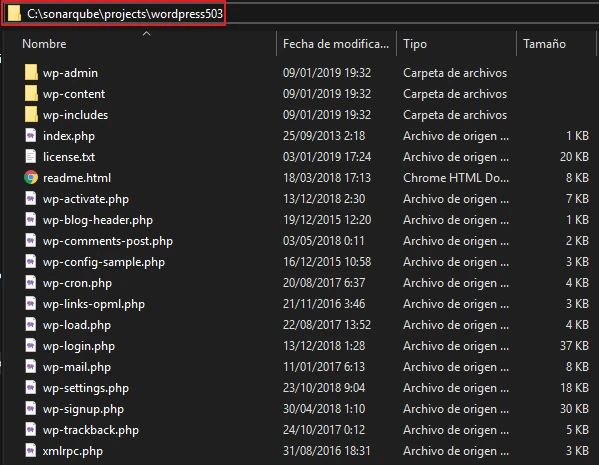Screen dimensions: 599x465
Task: Click the wp-login.php file icon
Action: (31, 345)
